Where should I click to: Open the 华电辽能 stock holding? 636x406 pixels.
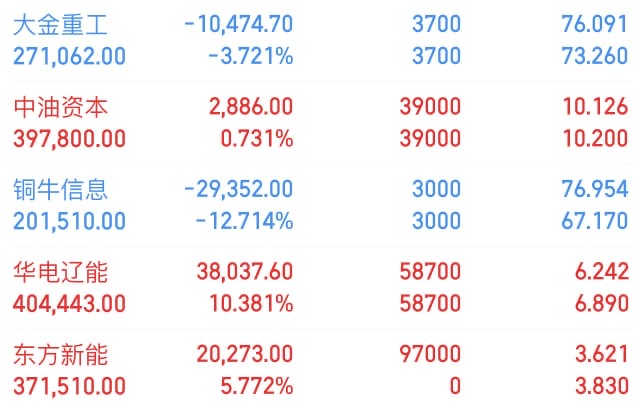(60, 271)
